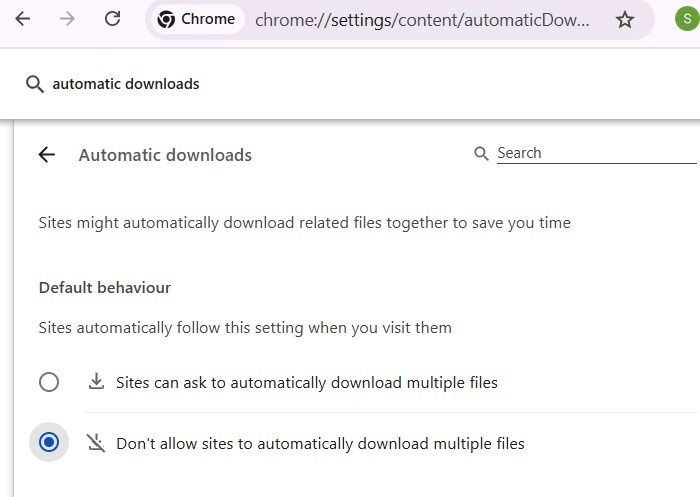Open the profile avatar menu

coord(687,19)
